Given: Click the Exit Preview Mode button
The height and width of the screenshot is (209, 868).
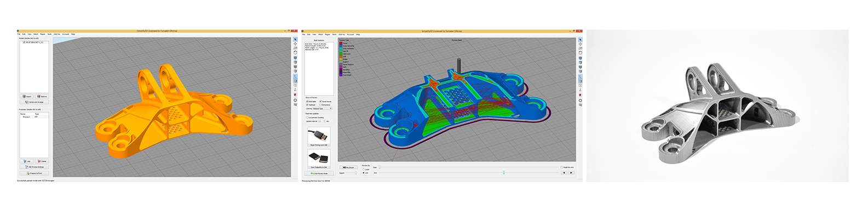Looking at the screenshot, I should coord(319,173).
